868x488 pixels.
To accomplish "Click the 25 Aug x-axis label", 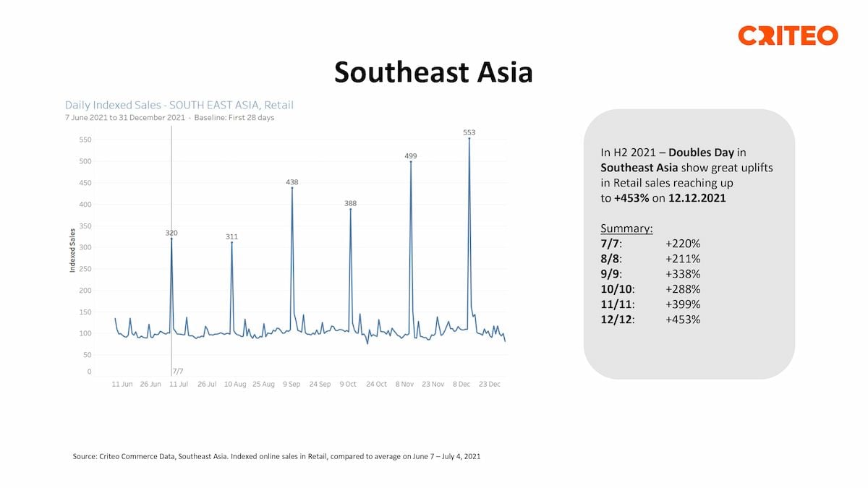I will (x=263, y=385).
